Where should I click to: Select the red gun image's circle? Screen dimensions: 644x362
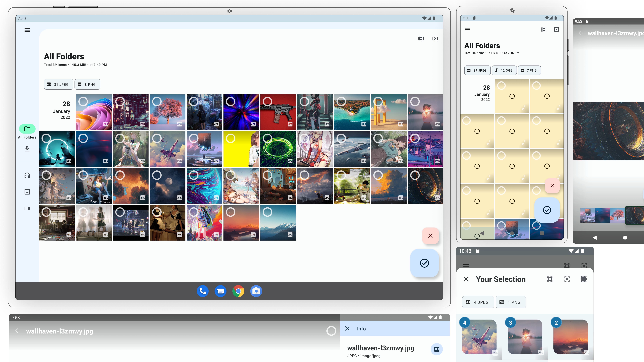pyautogui.click(x=267, y=101)
